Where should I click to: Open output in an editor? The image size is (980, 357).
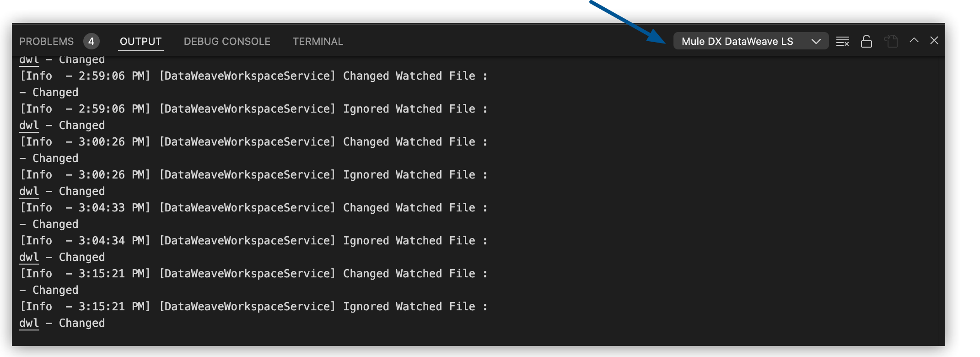tap(889, 41)
